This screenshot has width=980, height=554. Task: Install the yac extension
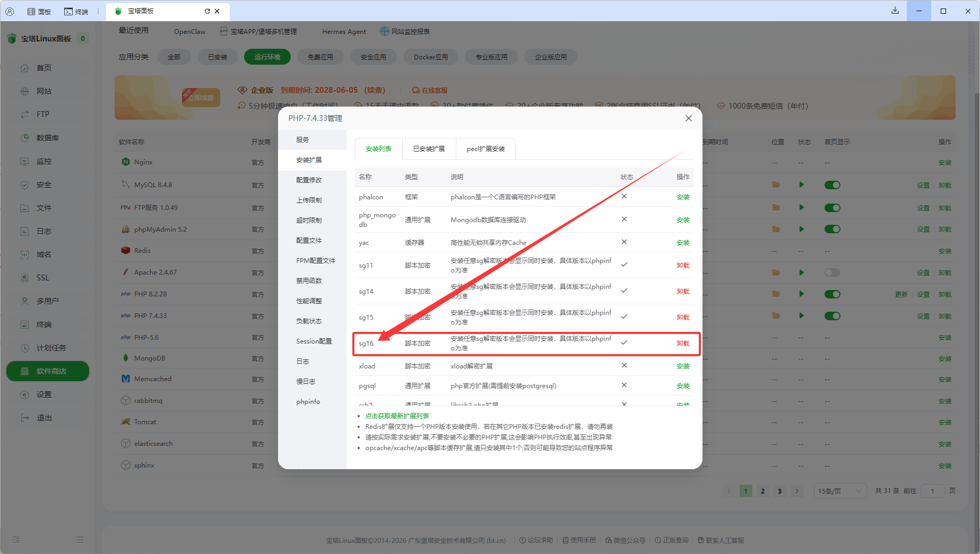tap(683, 243)
